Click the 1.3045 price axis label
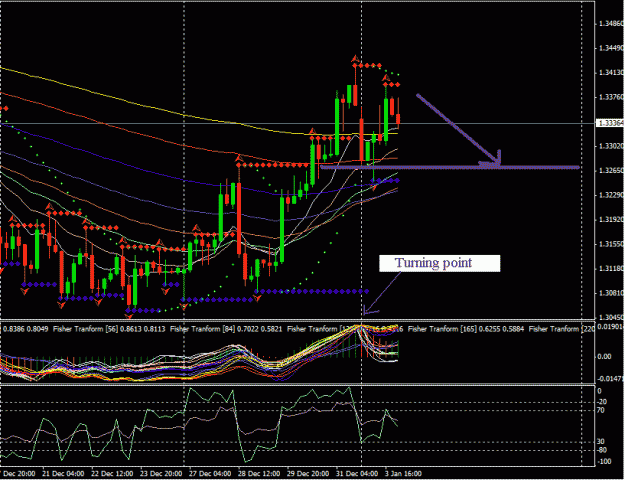This screenshot has width=625, height=480. (x=611, y=318)
